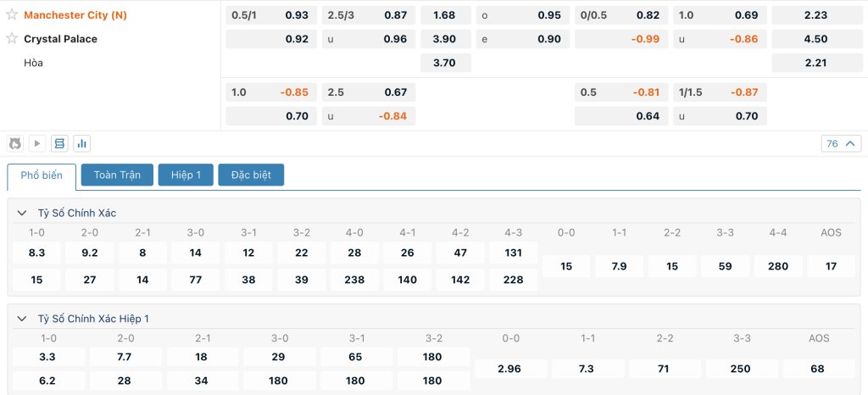
Task: Select full-time AOS odds 17
Action: [831, 266]
